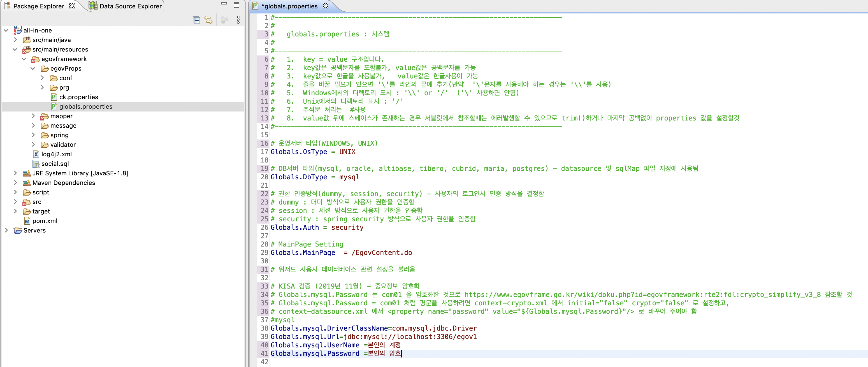Image resolution: width=868 pixels, height=367 pixels.
Task: Open the pom.xml file icon
Action: point(27,221)
